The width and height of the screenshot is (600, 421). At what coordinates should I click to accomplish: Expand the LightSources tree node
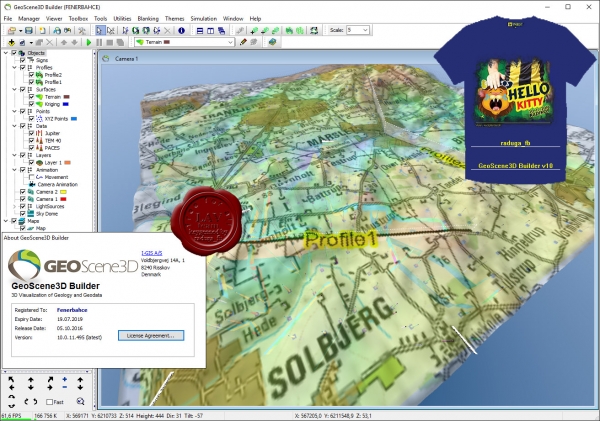point(15,206)
